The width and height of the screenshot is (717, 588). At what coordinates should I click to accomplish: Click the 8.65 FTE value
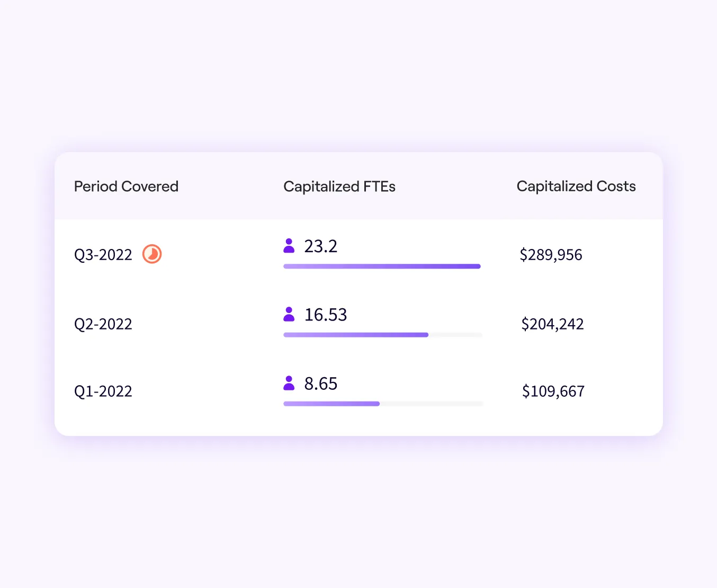pos(321,384)
